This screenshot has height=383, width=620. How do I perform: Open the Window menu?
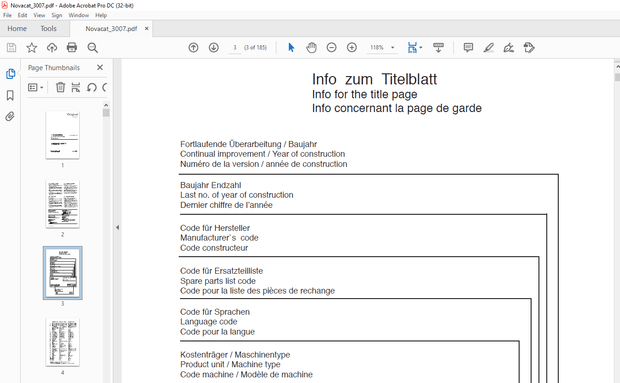pyautogui.click(x=78, y=15)
